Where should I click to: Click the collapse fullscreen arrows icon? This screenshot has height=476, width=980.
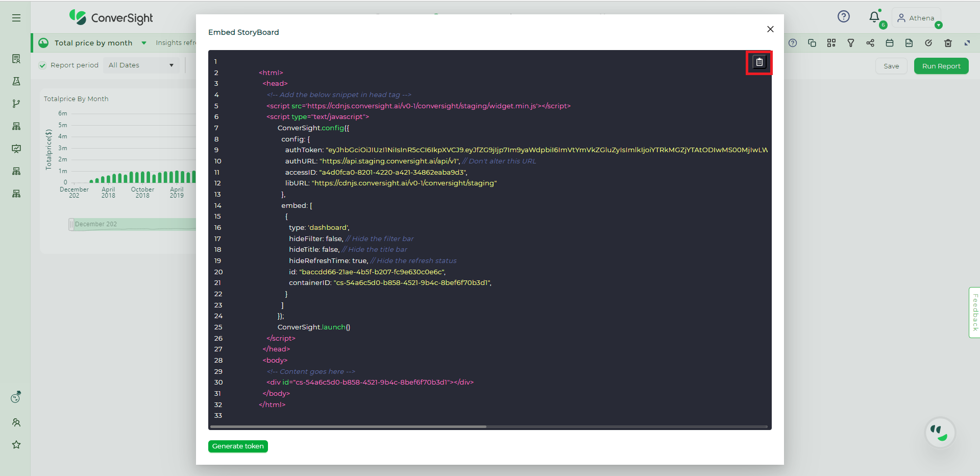point(967,43)
